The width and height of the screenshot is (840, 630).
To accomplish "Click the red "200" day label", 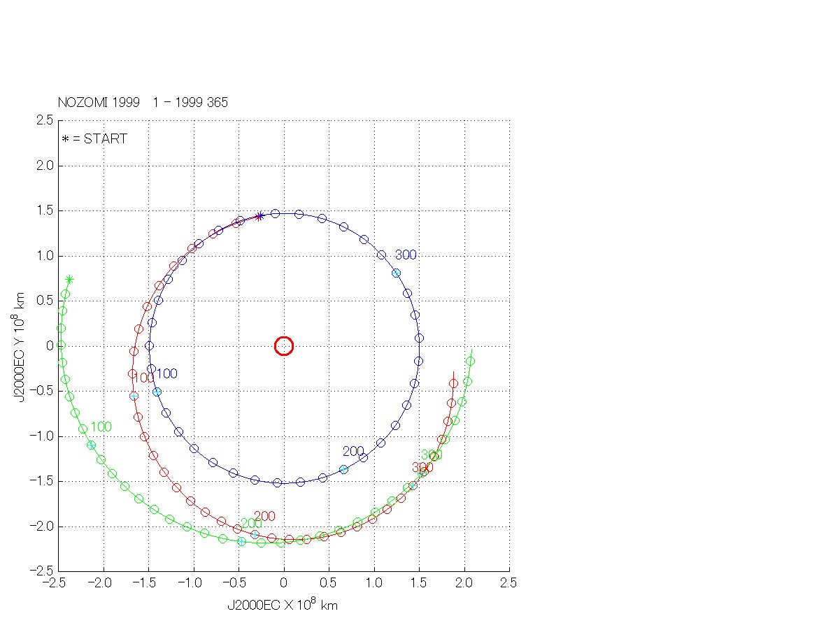I will [264, 516].
